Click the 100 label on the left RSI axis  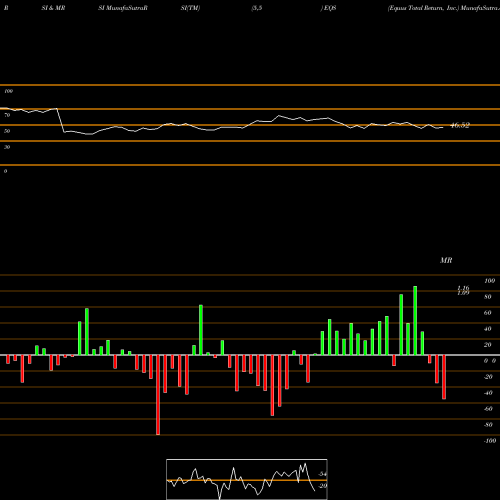click(8, 91)
